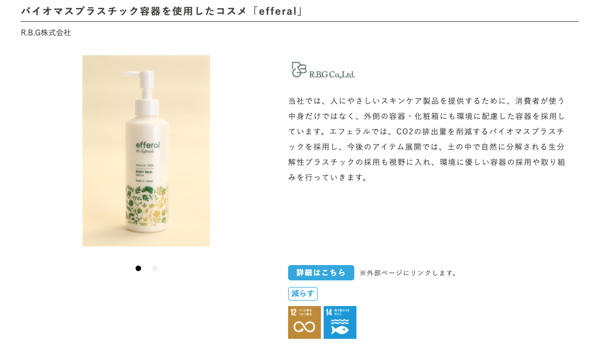
Task: Click the R.B.G emblem symbol in logo
Action: (x=299, y=69)
